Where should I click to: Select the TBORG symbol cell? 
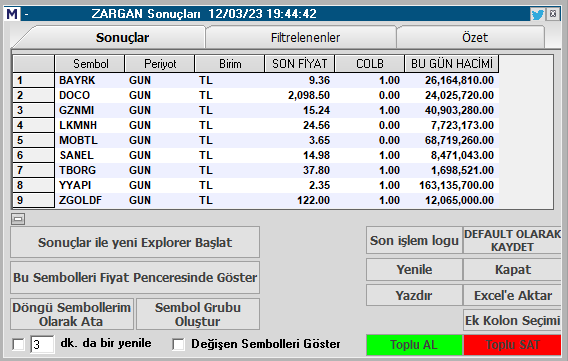[90, 170]
